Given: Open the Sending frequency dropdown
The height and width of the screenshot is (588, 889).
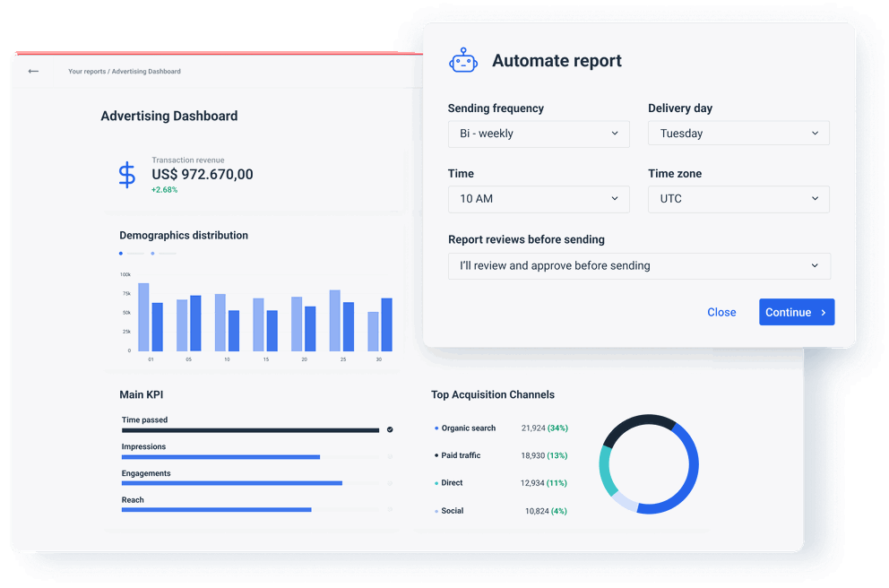Looking at the screenshot, I should 539,134.
